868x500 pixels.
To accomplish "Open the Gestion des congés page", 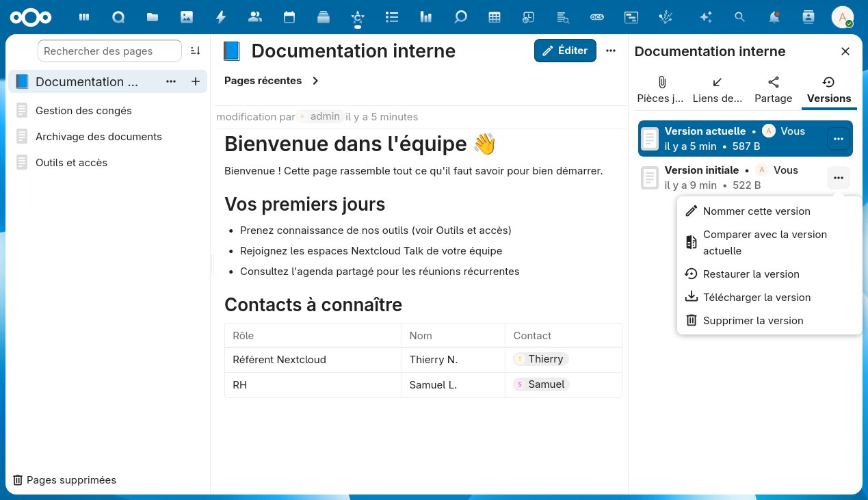I will click(83, 110).
